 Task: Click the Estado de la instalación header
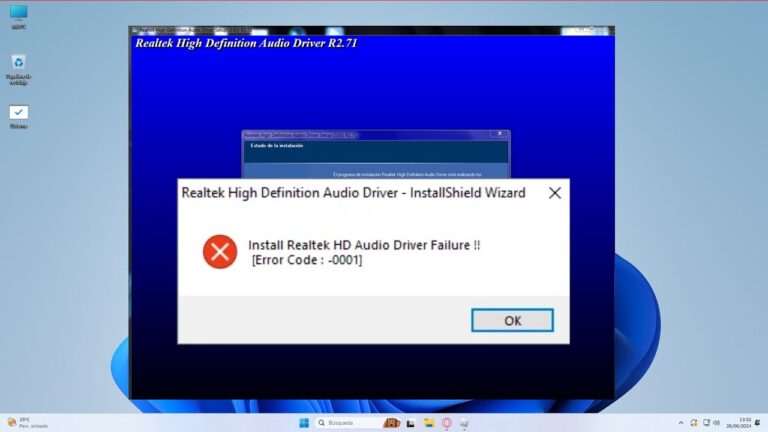click(x=277, y=146)
